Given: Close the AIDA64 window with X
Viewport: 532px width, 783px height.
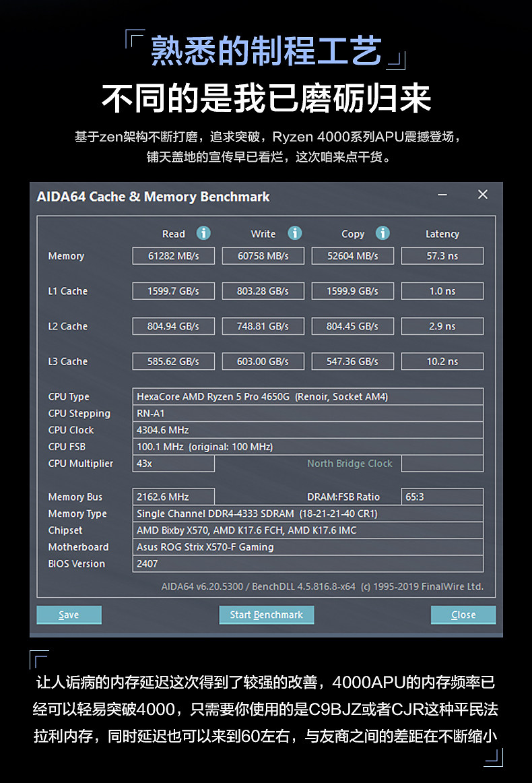Looking at the screenshot, I should click(483, 194).
